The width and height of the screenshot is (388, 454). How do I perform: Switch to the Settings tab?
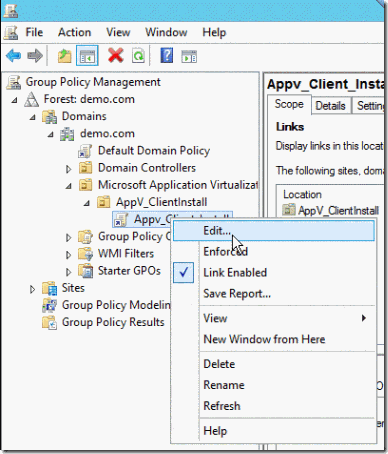coord(369,106)
